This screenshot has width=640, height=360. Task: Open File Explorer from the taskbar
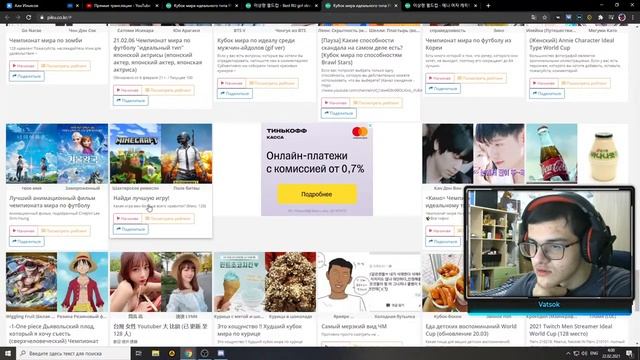(156, 353)
